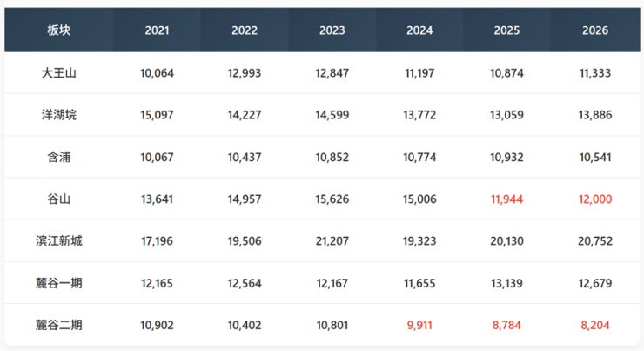Select the red 12,000 value
The height and width of the screenshot is (351, 644).
point(595,199)
